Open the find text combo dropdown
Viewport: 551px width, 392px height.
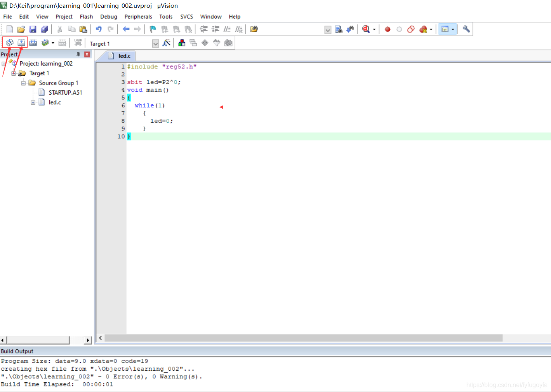(x=328, y=30)
